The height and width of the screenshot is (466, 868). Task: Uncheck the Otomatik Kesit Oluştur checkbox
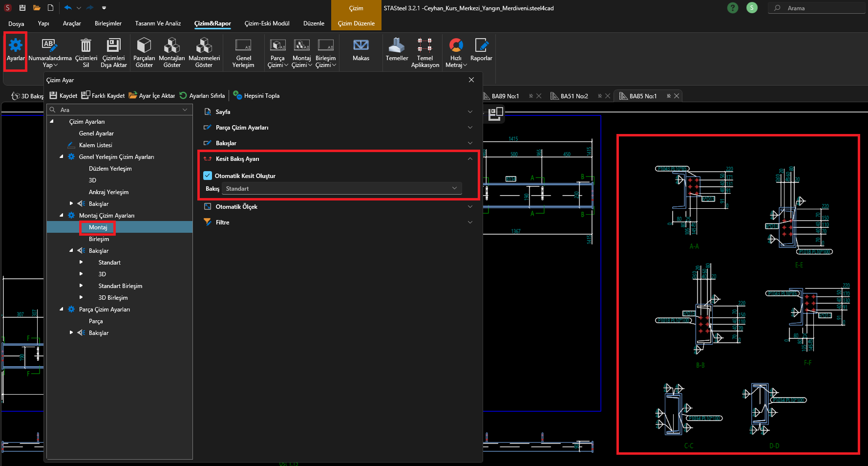pos(208,176)
